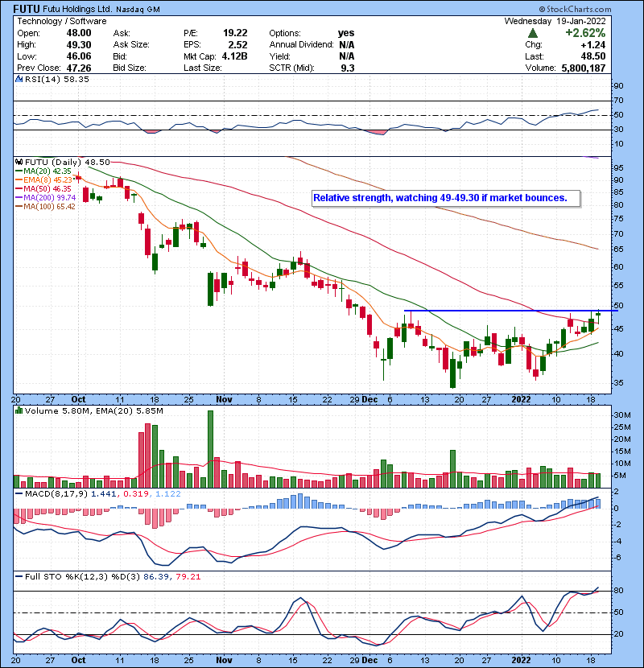Screen dimensions: 644x668
Task: Click the MA(100) 65.42 legend entry
Action: click(x=49, y=207)
